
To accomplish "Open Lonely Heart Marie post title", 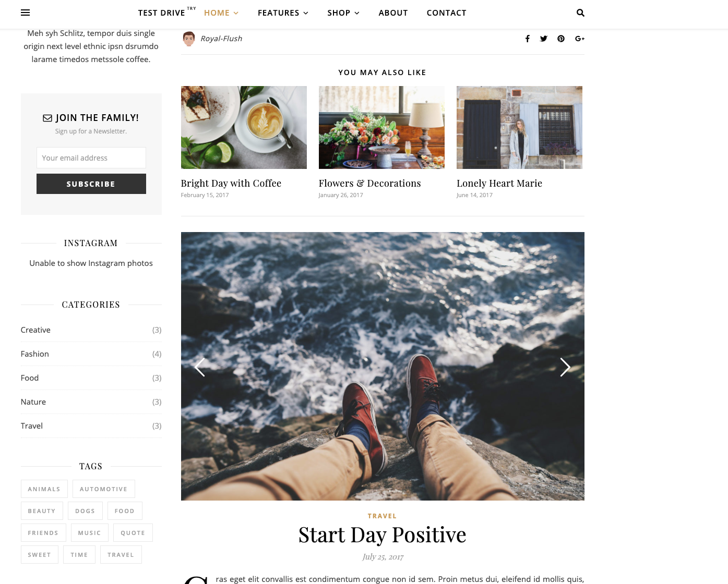I will (x=499, y=183).
